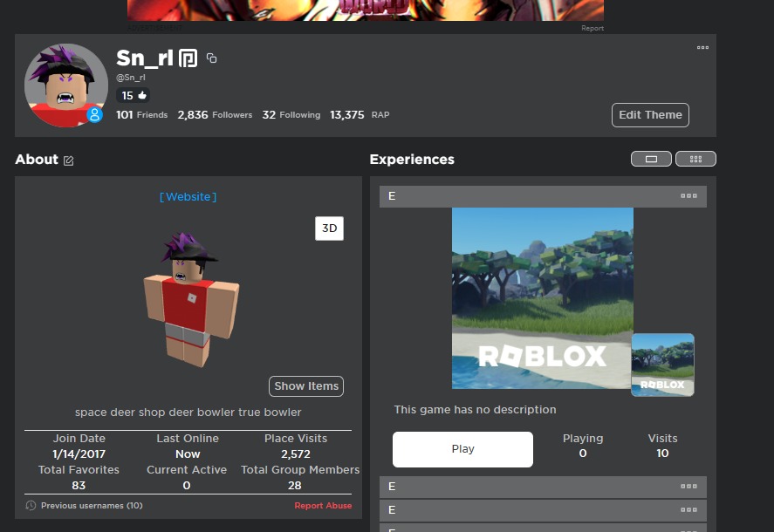Open the 2,836 Followers list
774x532 pixels.
215,115
